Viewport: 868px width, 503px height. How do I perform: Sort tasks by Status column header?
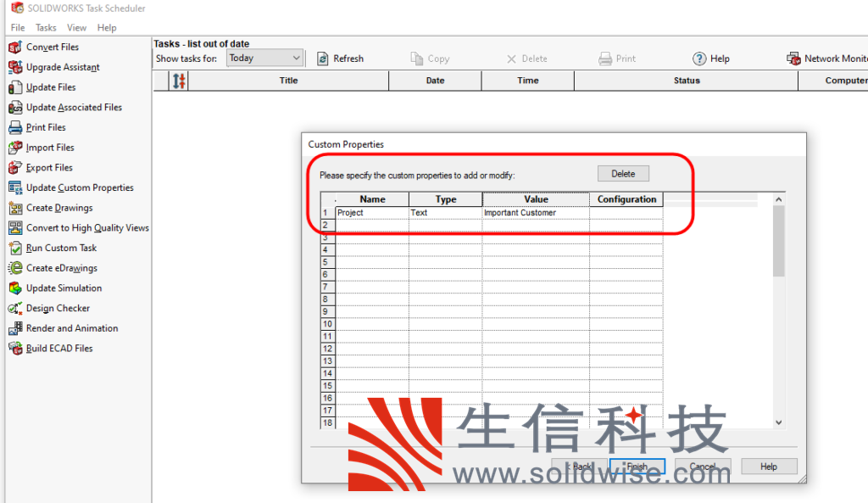click(x=687, y=81)
